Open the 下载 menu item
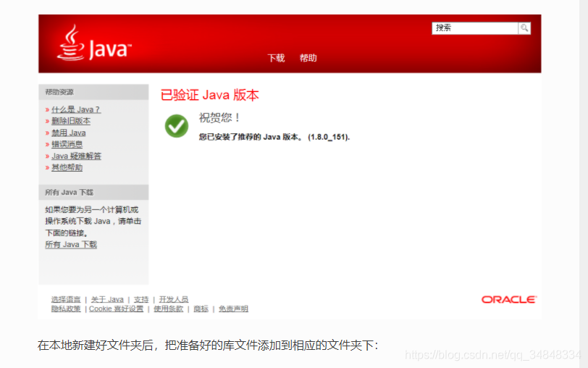This screenshot has height=368, width=588. 276,58
